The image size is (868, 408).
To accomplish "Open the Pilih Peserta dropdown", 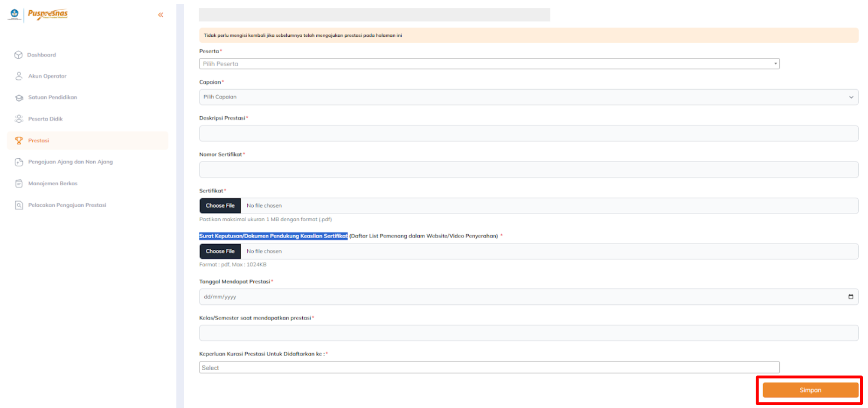I will [x=489, y=64].
